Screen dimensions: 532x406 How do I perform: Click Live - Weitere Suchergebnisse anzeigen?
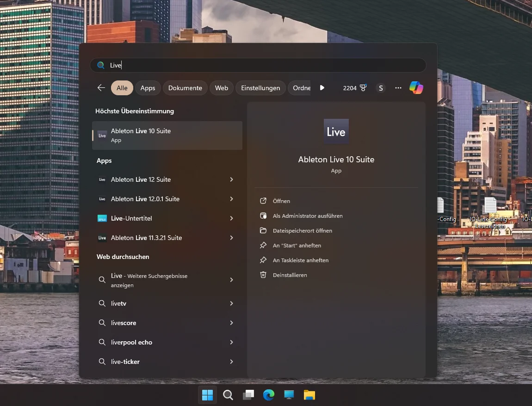[x=167, y=280]
